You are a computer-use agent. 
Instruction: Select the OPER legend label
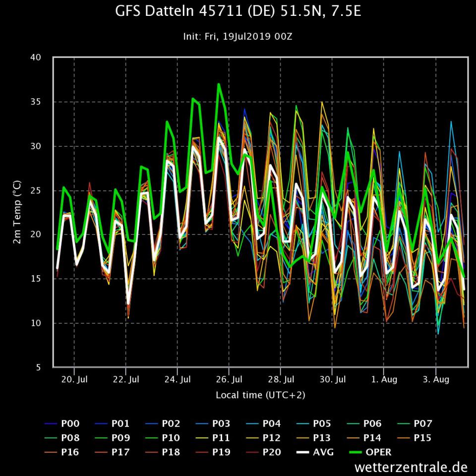coord(378,452)
